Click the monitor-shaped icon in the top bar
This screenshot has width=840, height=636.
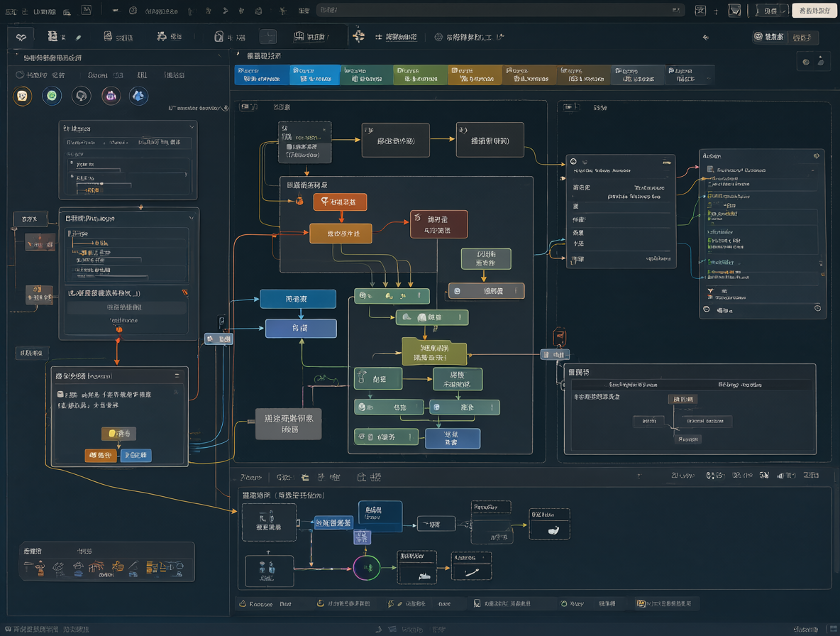point(734,10)
